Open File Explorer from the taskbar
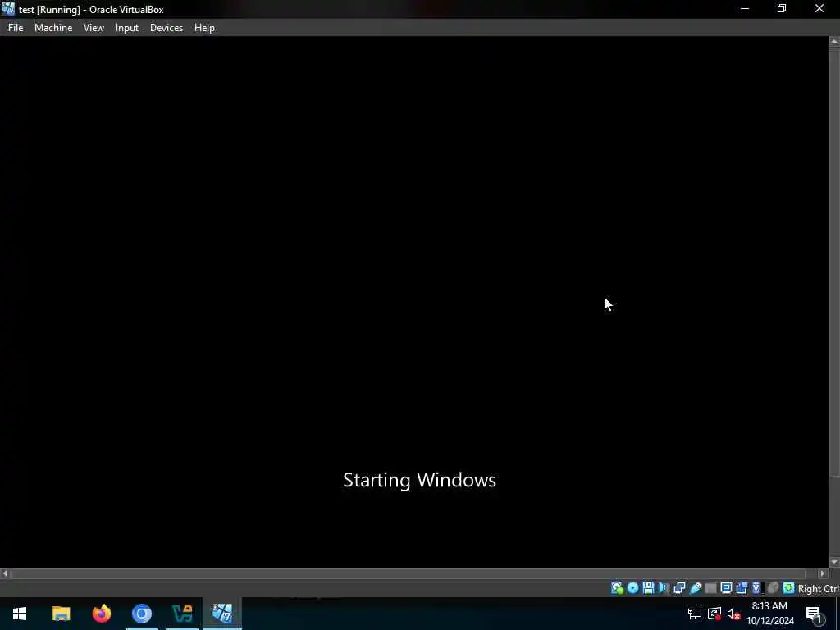 61,614
